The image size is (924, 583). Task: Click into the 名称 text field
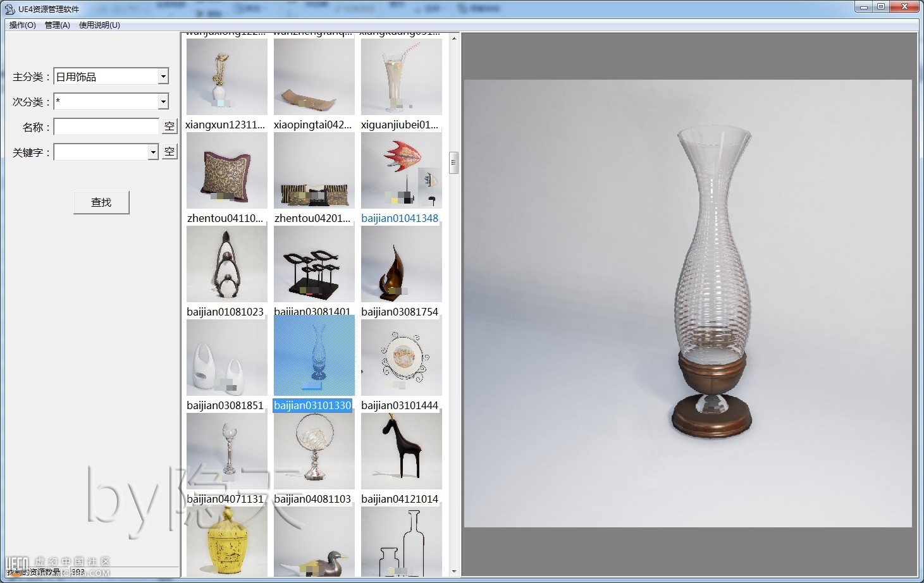click(106, 127)
